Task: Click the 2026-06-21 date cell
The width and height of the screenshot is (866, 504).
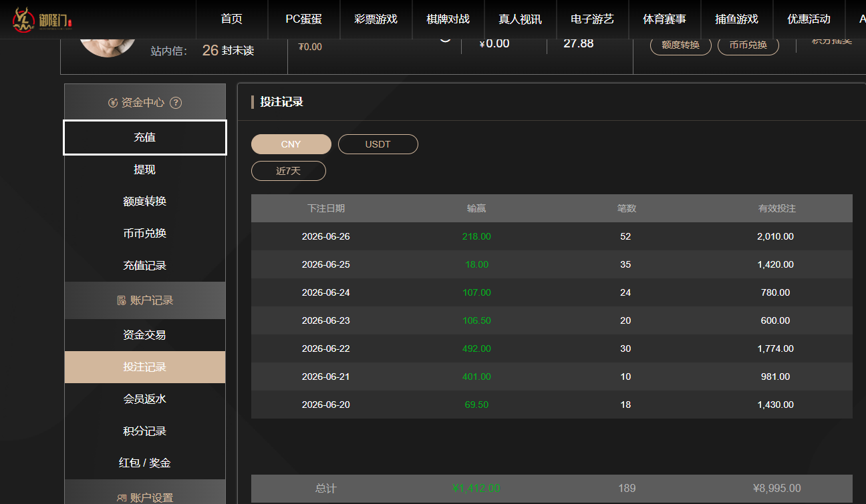Action: 326,376
